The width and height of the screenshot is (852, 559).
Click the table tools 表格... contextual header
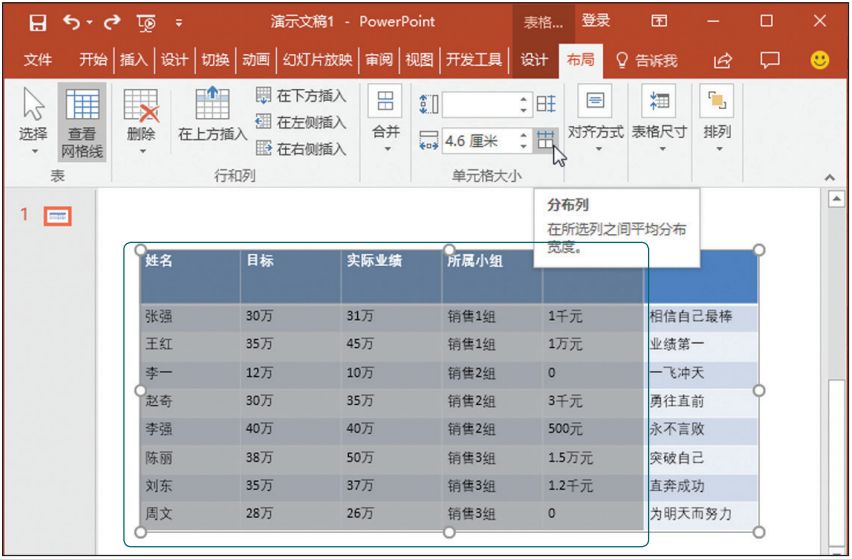pyautogui.click(x=543, y=22)
